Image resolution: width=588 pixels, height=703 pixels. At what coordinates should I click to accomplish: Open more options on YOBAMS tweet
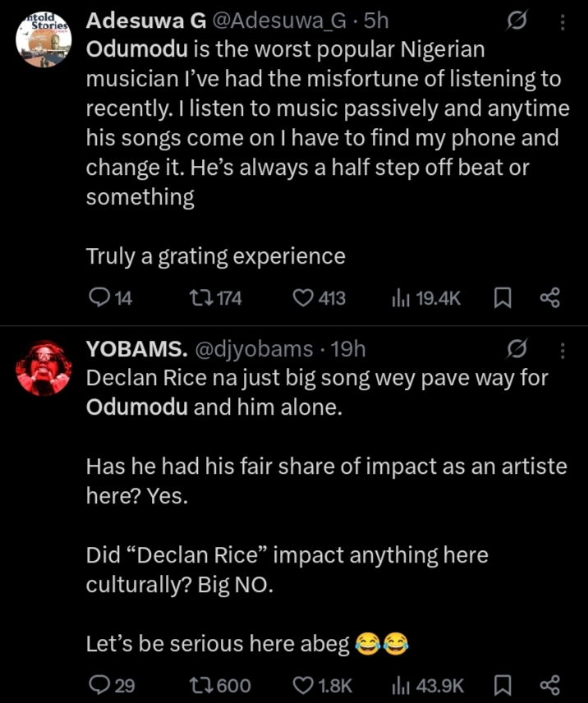point(563,350)
